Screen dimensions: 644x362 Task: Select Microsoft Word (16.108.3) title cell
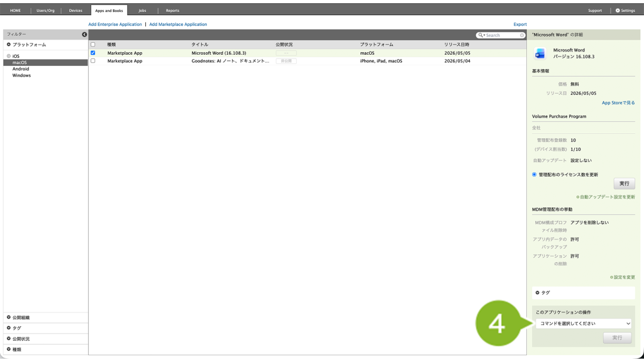point(219,53)
